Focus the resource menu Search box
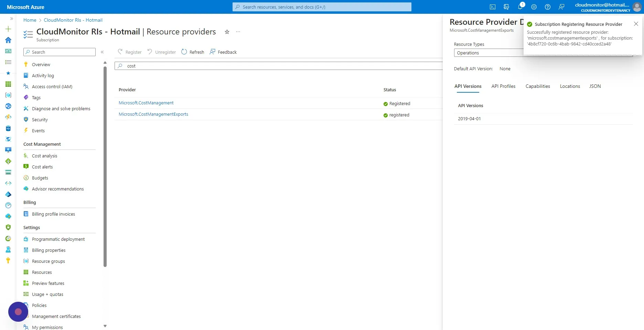 tap(60, 52)
